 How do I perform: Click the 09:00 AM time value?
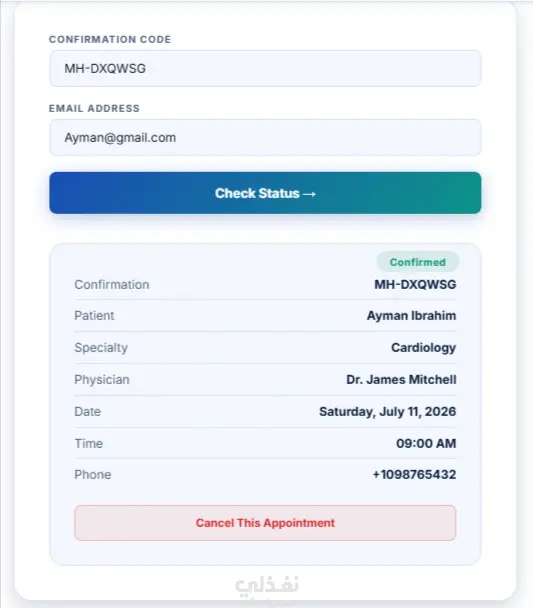point(426,443)
